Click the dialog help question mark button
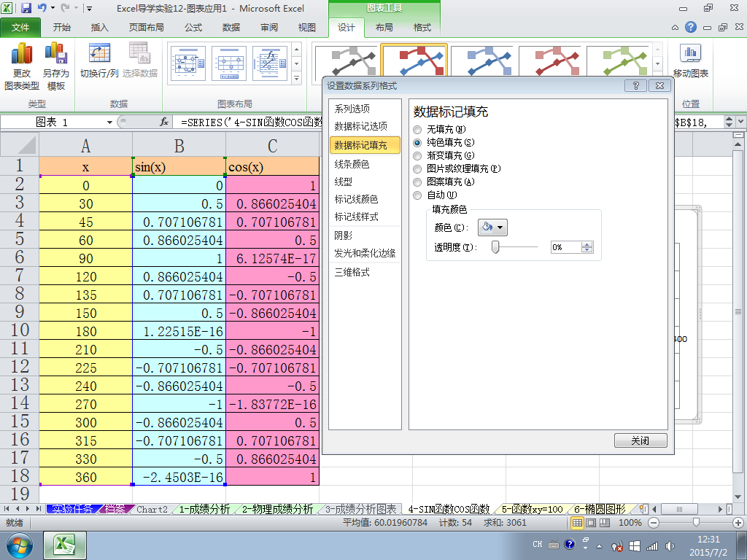 coord(635,86)
